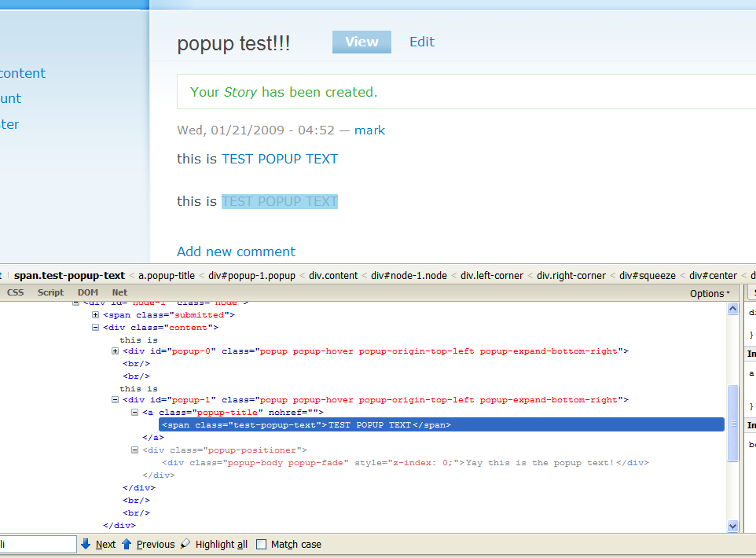Screen dimensions: 756x558
Task: Click the Highlight all marker icon
Action: click(x=185, y=544)
